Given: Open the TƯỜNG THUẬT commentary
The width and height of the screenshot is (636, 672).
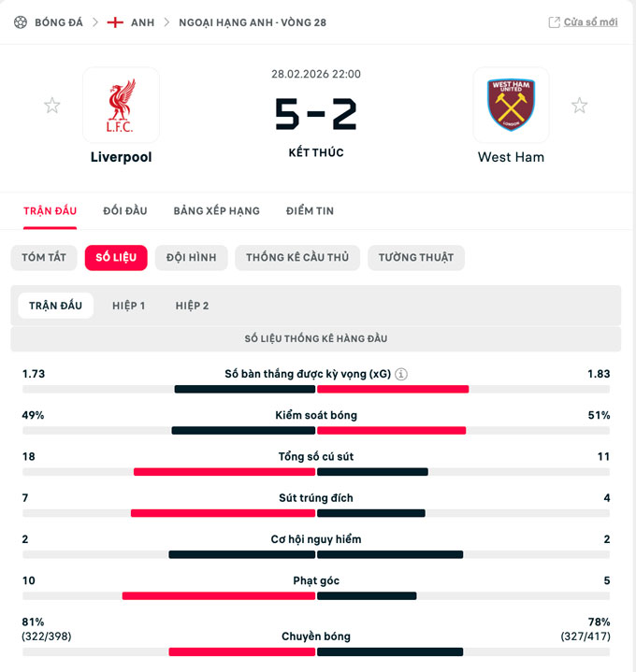Looking at the screenshot, I should [416, 258].
